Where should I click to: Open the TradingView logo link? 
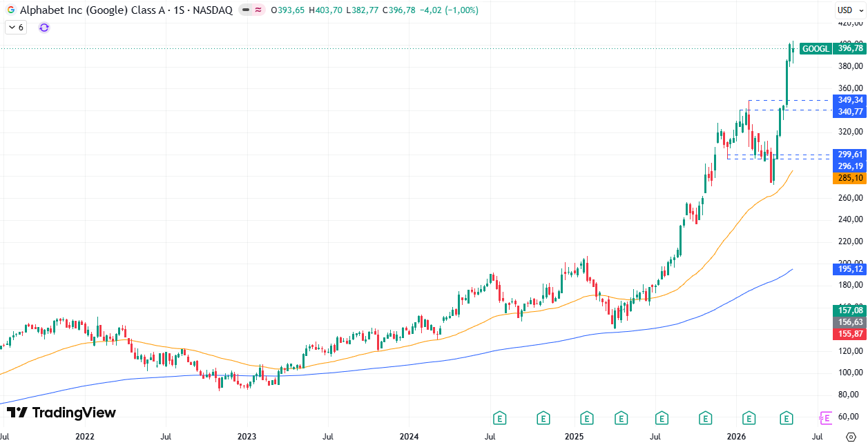[61, 413]
